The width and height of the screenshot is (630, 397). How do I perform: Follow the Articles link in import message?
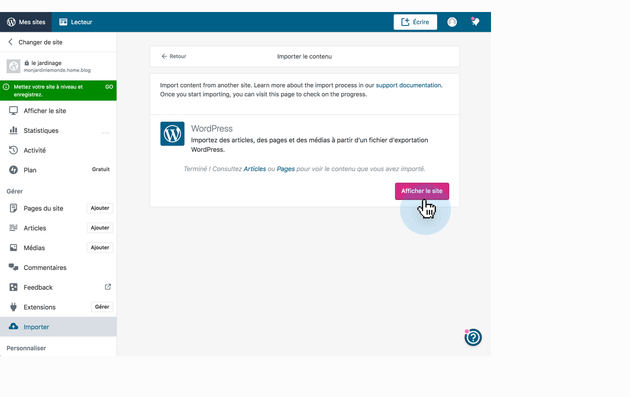[x=255, y=169]
